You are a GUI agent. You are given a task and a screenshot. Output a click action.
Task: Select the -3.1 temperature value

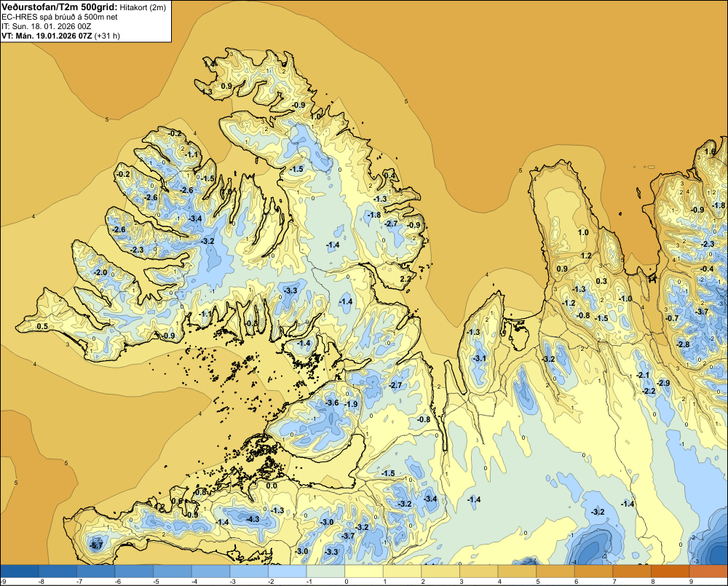pos(480,358)
